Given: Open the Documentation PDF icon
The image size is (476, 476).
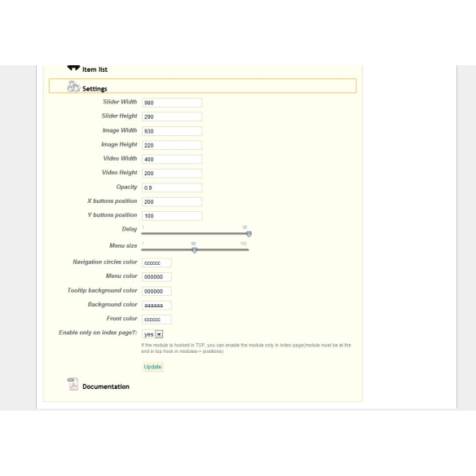Looking at the screenshot, I should [x=73, y=384].
